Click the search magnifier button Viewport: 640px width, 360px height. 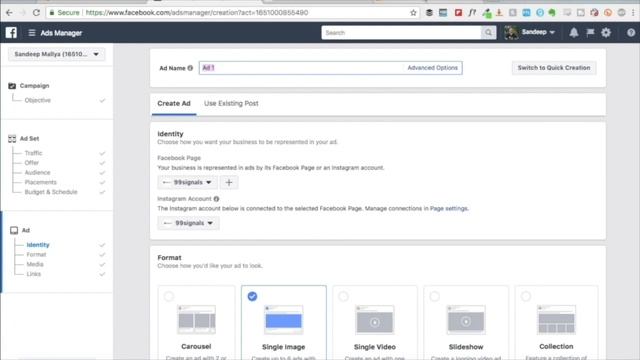click(x=488, y=33)
